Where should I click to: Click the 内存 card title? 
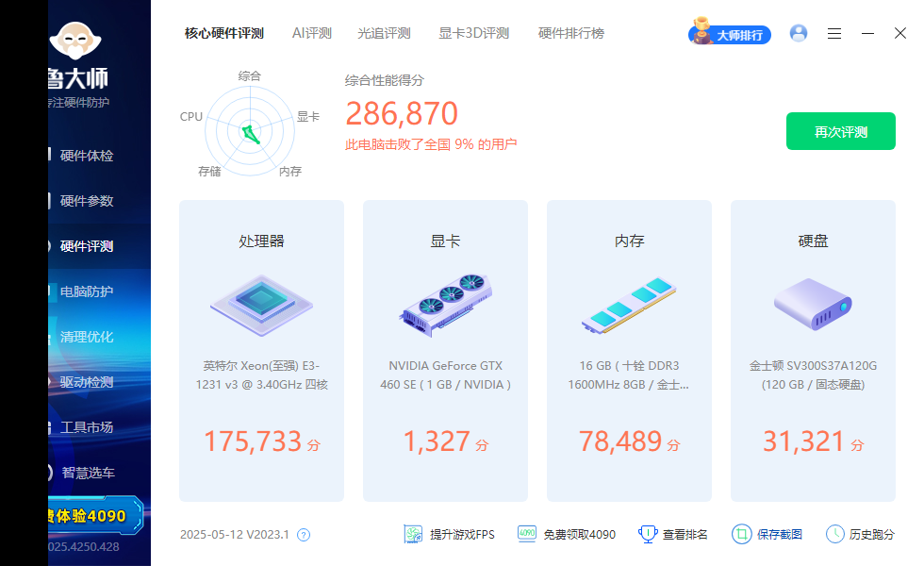630,241
